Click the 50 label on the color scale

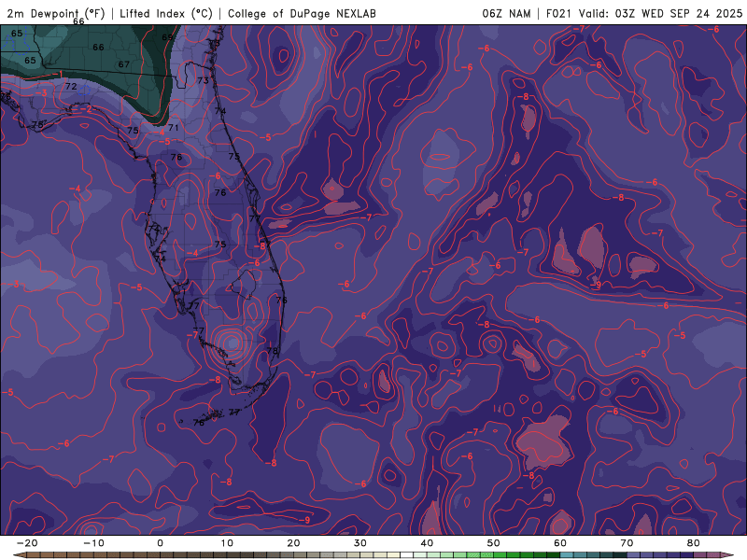494,543
